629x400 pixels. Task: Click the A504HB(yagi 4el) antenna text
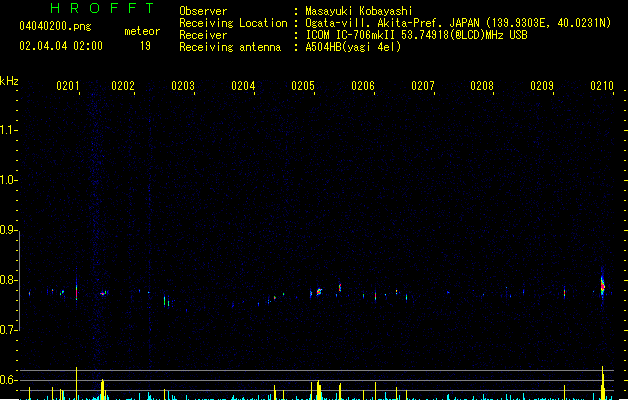pos(353,47)
